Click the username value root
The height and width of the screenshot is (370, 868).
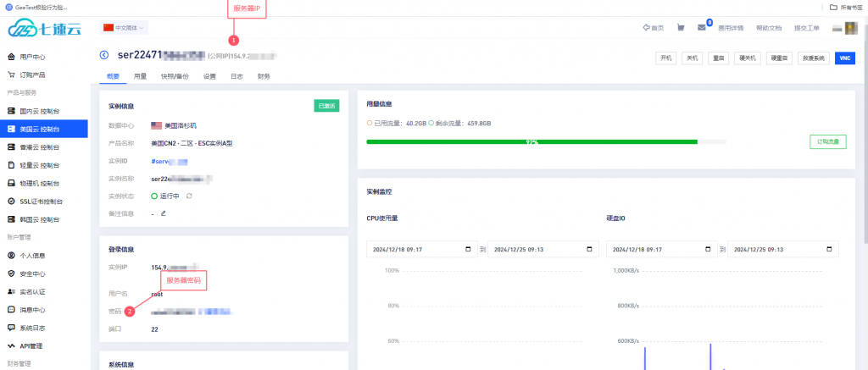coord(157,295)
